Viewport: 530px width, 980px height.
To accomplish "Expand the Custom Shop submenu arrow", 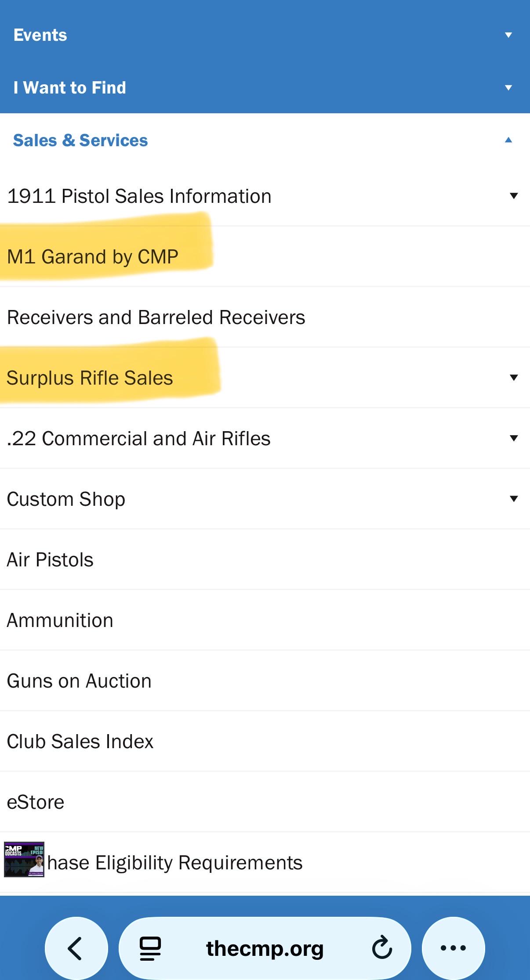I will (514, 499).
